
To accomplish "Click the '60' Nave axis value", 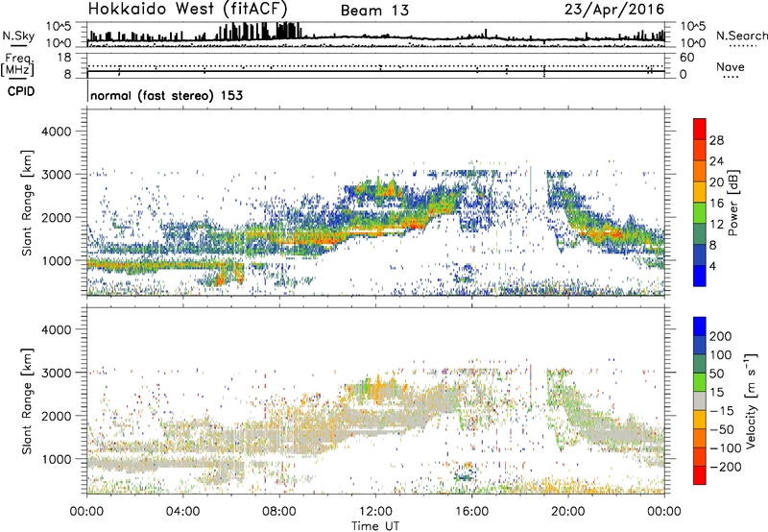I will coord(686,58).
